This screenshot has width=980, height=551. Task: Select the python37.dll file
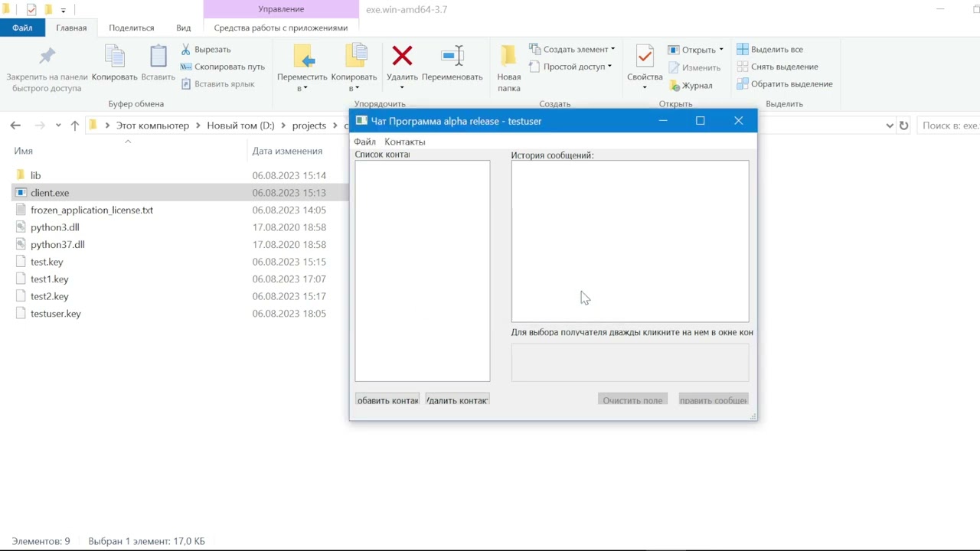pyautogui.click(x=57, y=245)
